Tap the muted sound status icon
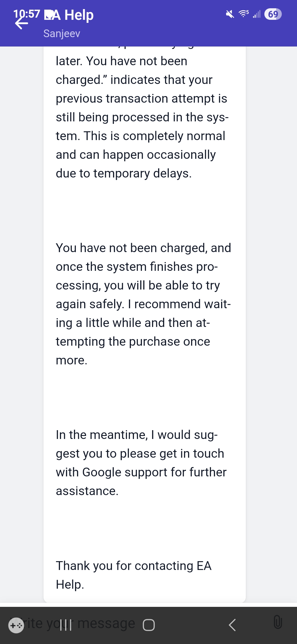The width and height of the screenshot is (297, 644). point(230,14)
